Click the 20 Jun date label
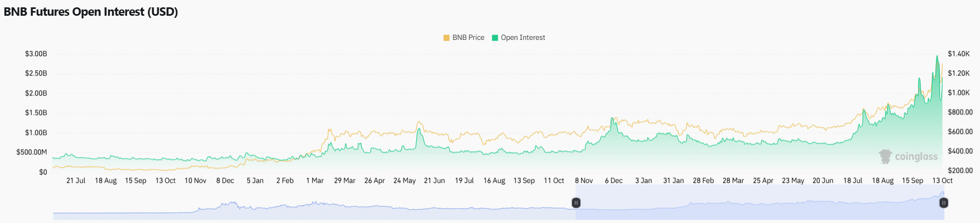Viewport: 980px width, 223px height. pyautogui.click(x=823, y=180)
